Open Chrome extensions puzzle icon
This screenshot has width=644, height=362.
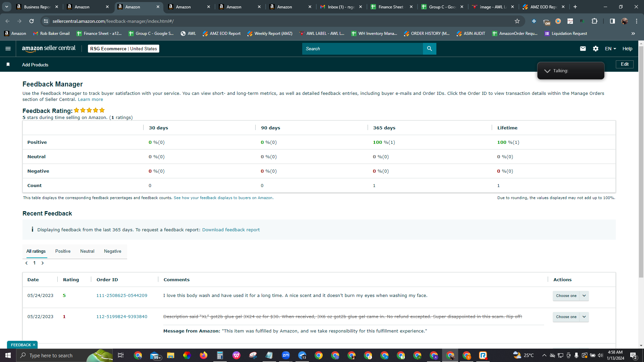click(595, 21)
